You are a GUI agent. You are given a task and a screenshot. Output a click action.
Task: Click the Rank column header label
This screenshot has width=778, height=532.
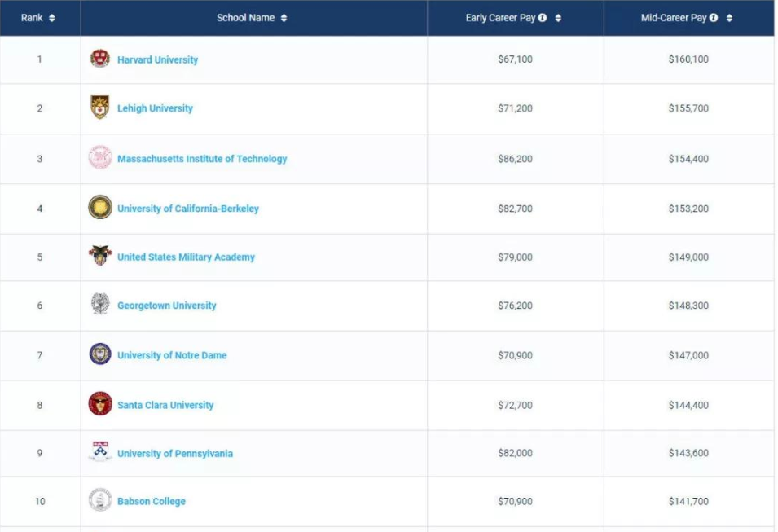pyautogui.click(x=32, y=18)
